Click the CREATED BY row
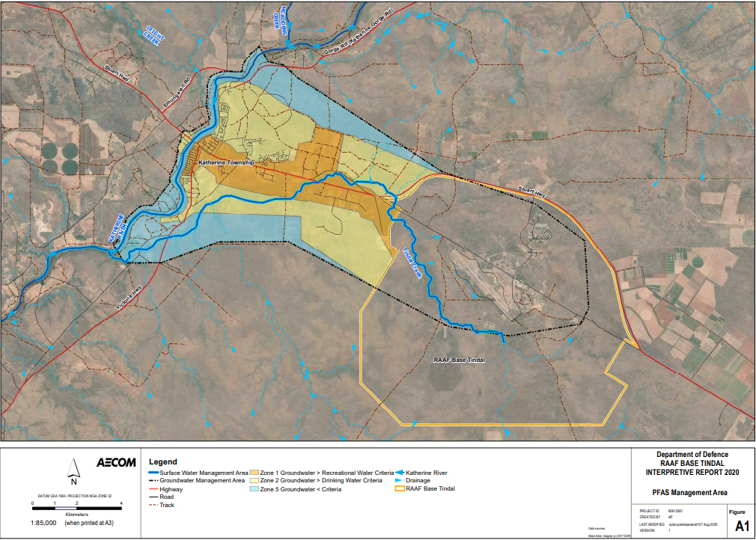The image size is (756, 540). 656,517
